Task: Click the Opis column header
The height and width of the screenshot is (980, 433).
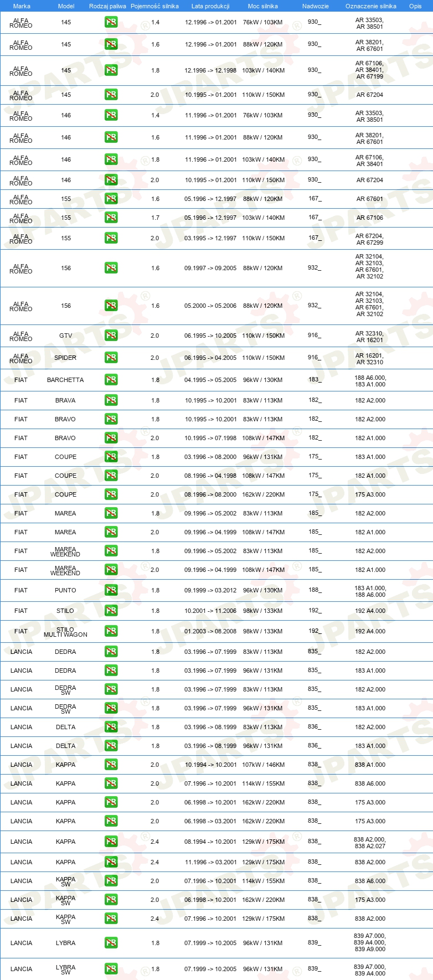Action: [x=415, y=6]
